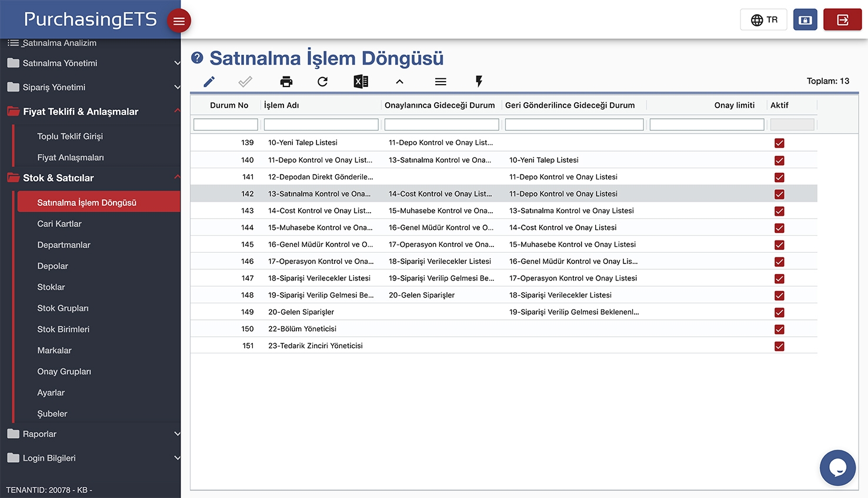
Task: Click the İşlem Adı filter input
Action: [321, 125]
